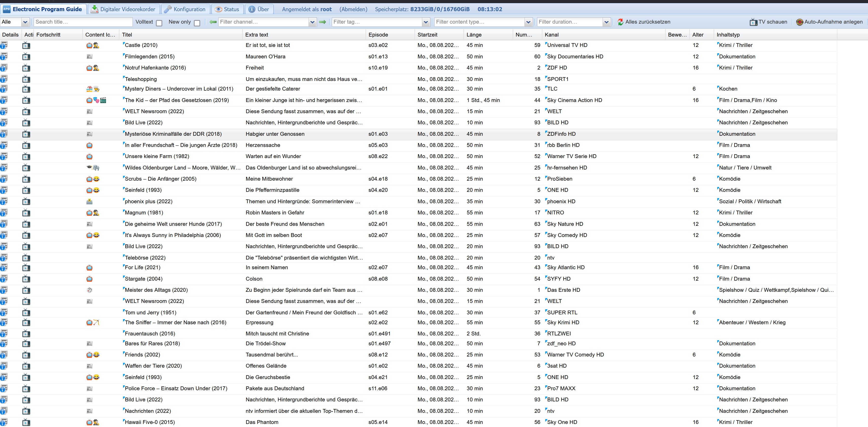The width and height of the screenshot is (868, 427).
Task: Expand the Filter duration dropdown arrow
Action: tap(606, 22)
